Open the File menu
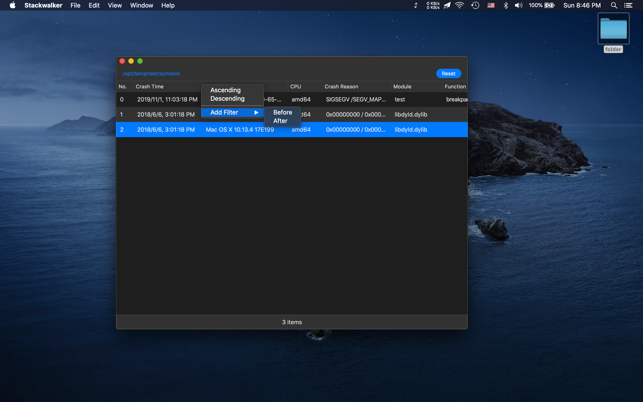Image resolution: width=643 pixels, height=402 pixels. coord(75,5)
